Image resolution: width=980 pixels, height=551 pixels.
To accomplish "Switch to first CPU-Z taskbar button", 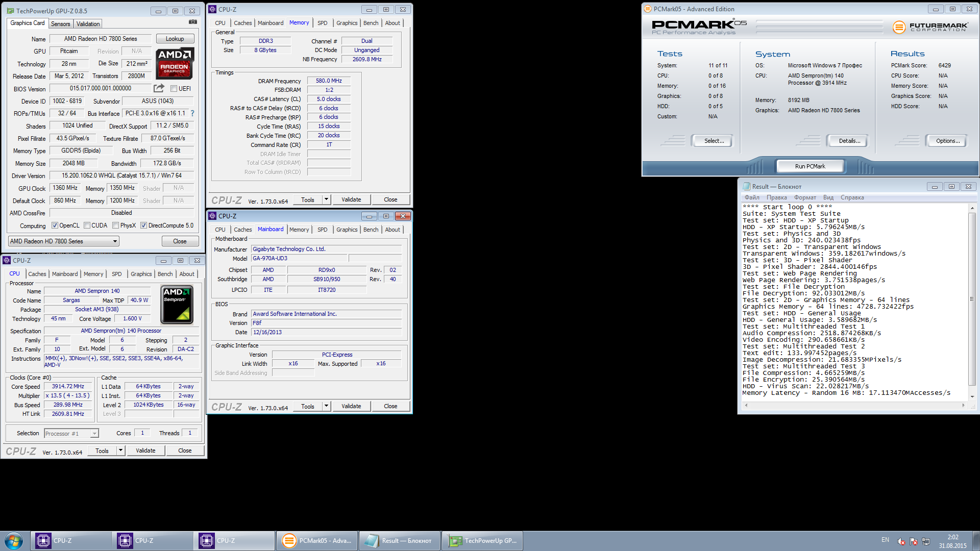I will coord(70,541).
